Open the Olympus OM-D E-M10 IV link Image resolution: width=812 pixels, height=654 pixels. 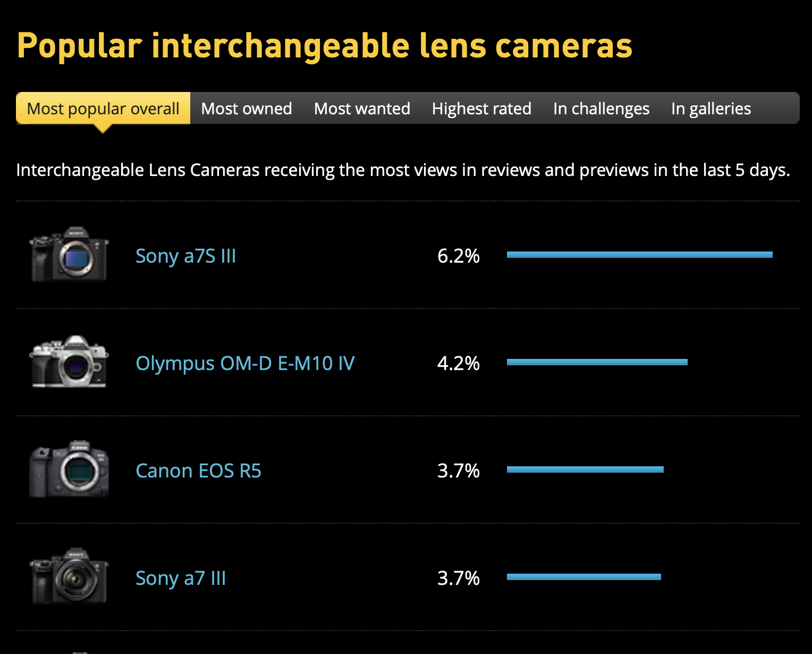[x=245, y=364]
